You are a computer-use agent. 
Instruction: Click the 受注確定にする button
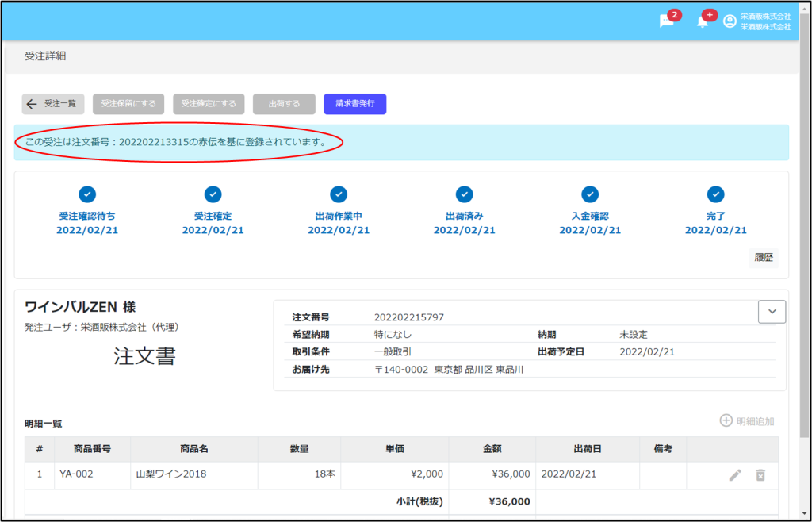(x=209, y=104)
